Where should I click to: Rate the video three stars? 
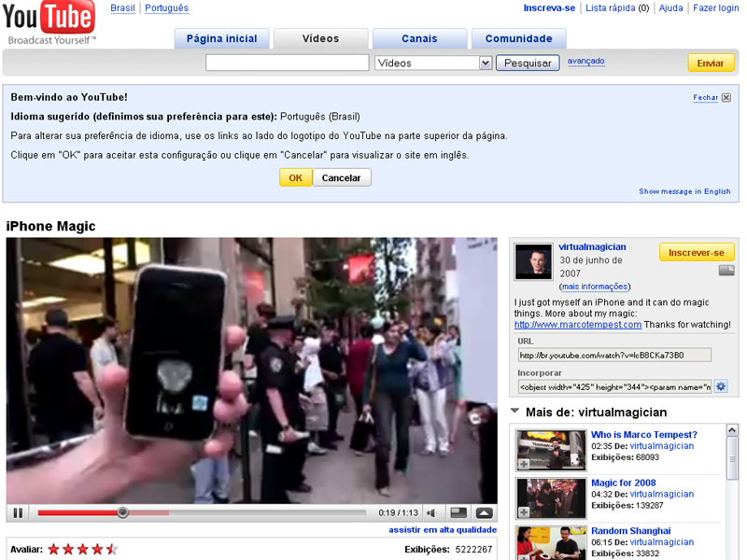[83, 550]
